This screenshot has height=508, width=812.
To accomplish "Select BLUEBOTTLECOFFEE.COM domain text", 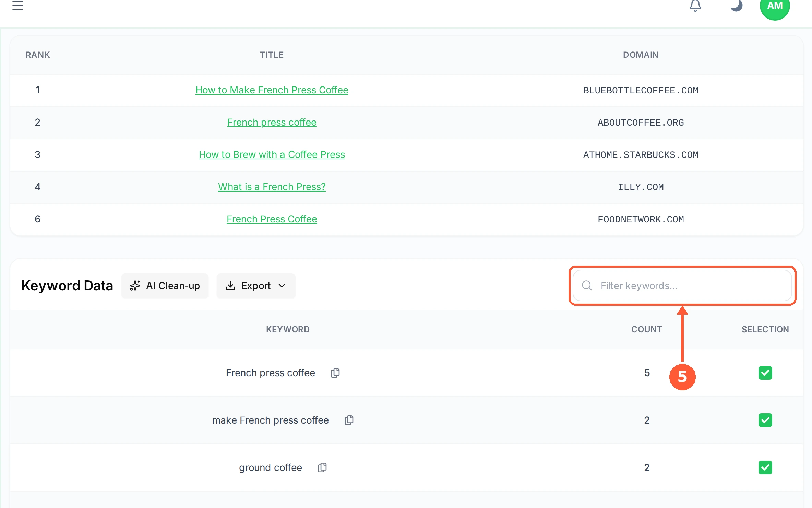I will click(x=641, y=90).
